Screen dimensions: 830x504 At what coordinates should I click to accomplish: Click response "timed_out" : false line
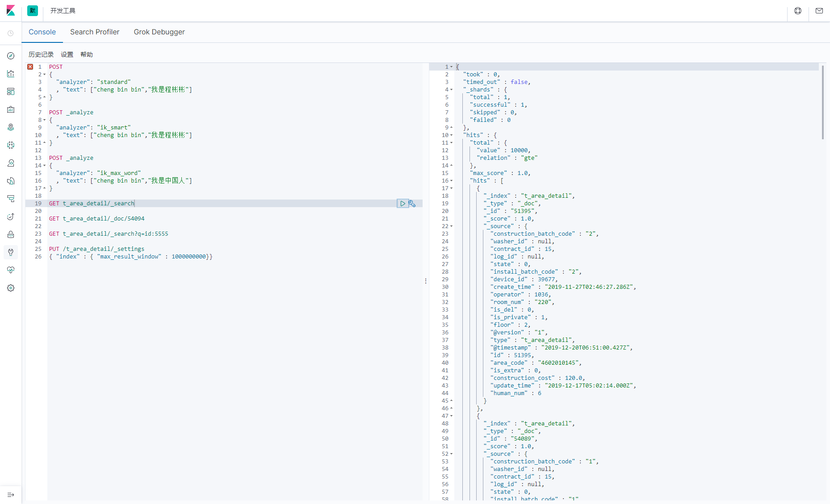tap(497, 82)
